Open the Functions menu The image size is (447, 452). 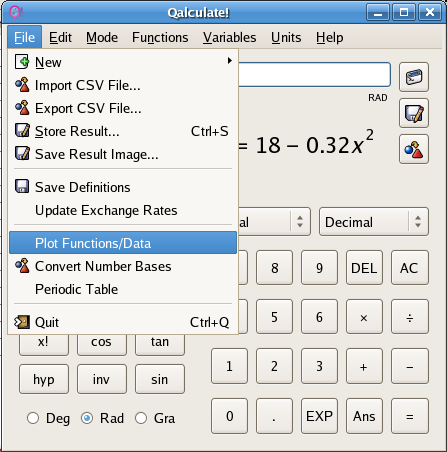pyautogui.click(x=160, y=37)
